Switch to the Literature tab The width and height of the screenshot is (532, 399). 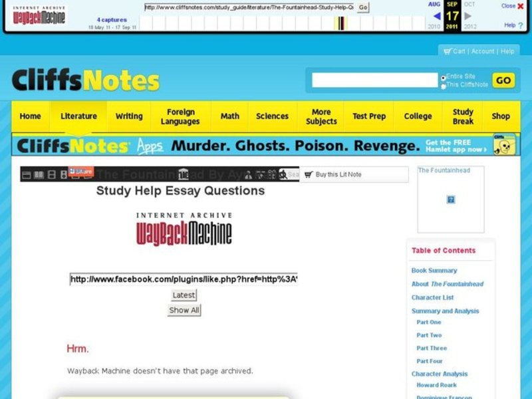78,116
